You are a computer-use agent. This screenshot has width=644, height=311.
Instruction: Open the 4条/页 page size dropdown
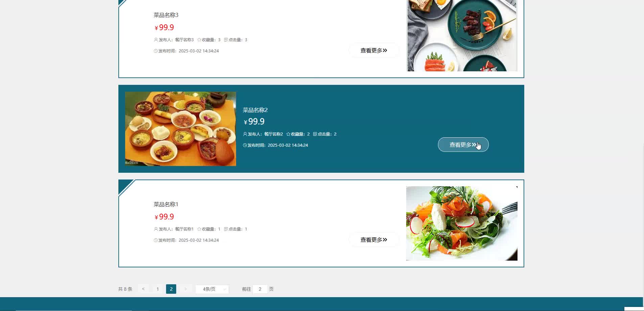(212, 289)
